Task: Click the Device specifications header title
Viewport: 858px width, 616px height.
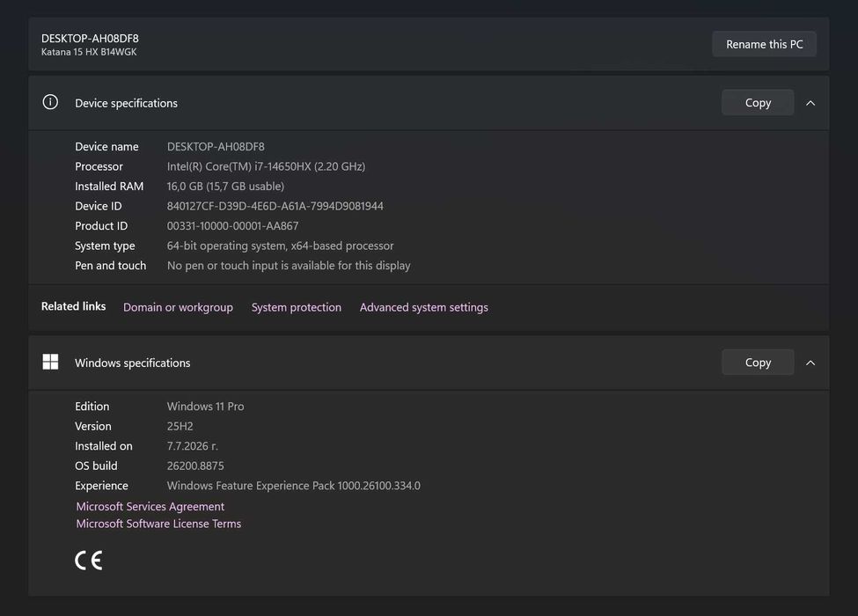Action: coord(127,103)
